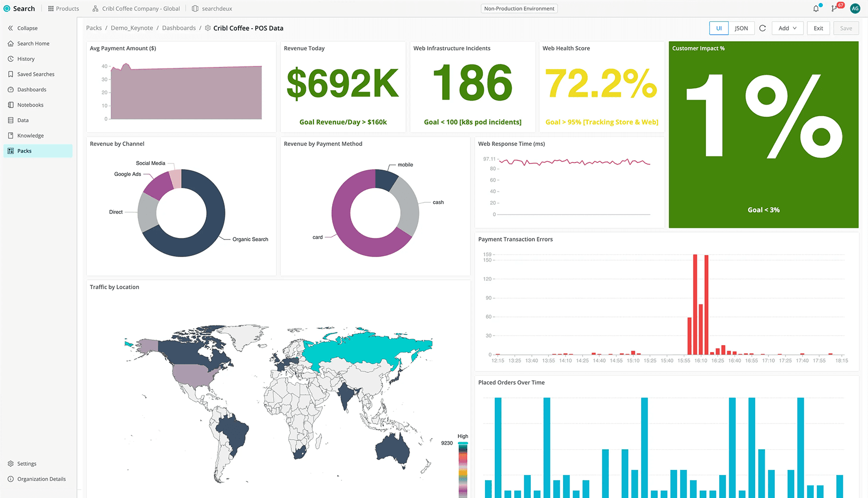Refresh the dashboard with the reload icon
The image size is (868, 498).
pyautogui.click(x=762, y=28)
